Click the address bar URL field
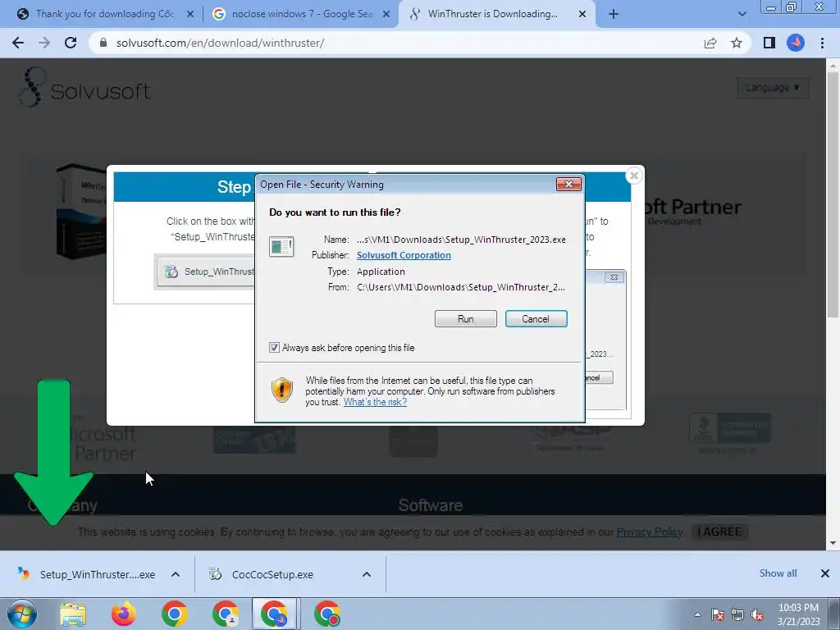Screen dimensions: 840x630 [396, 43]
